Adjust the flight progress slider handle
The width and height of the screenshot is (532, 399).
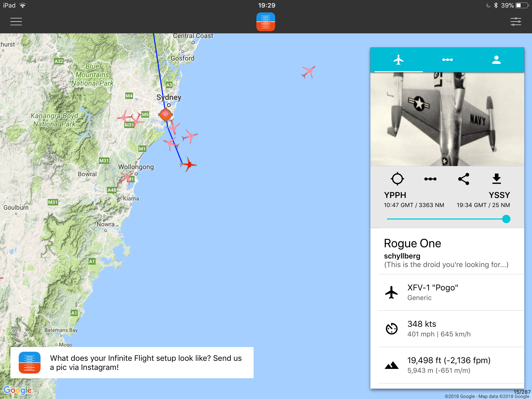(x=506, y=219)
